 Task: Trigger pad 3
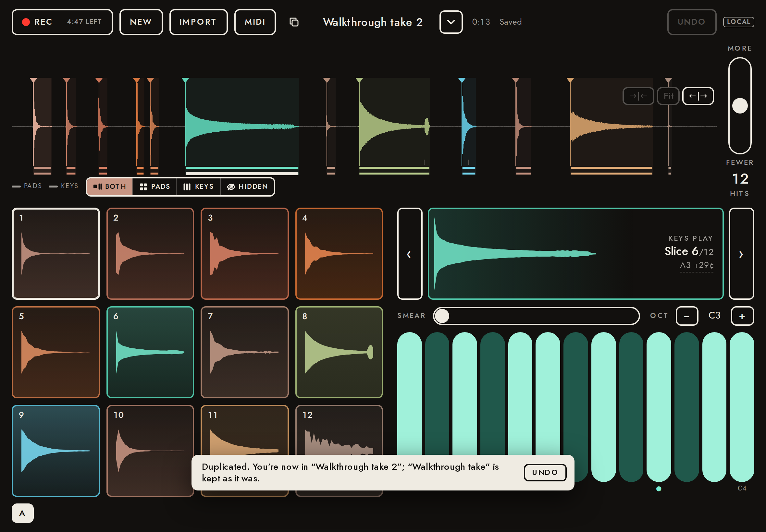point(244,254)
